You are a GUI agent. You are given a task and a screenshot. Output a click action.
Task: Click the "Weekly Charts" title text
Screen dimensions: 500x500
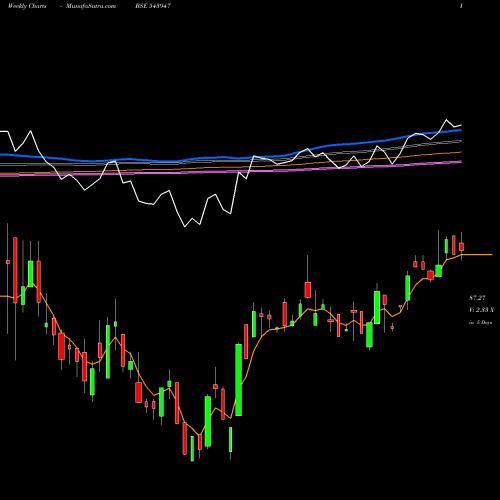(27, 6)
